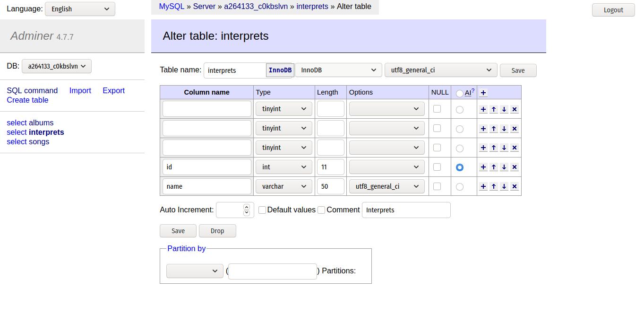Remove the name column row
This screenshot has width=644, height=315.
[x=514, y=186]
